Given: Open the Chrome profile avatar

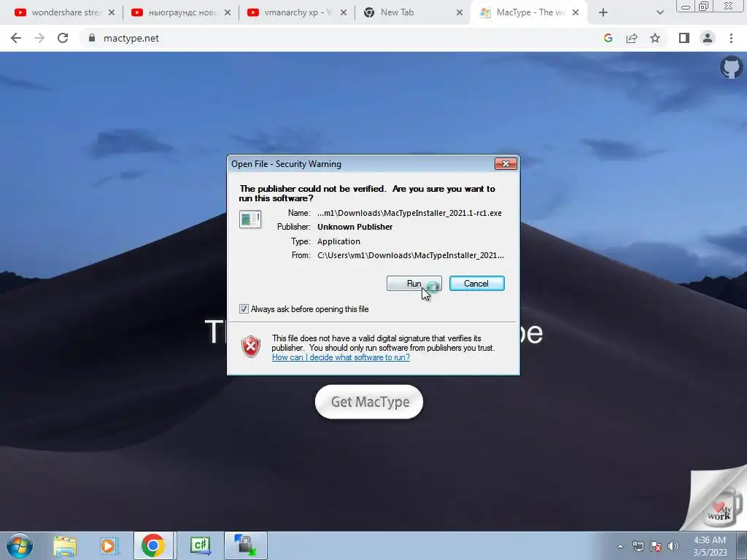Looking at the screenshot, I should (708, 38).
